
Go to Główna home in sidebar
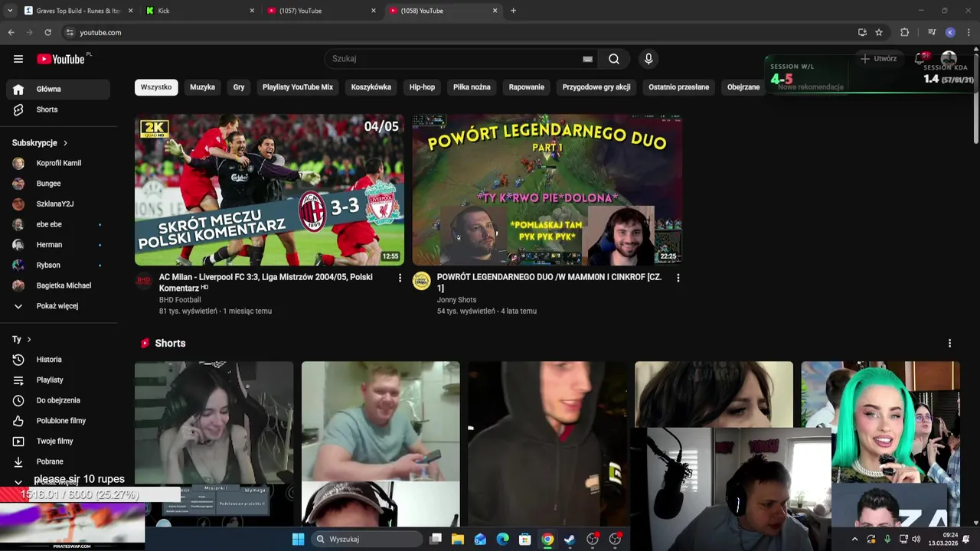click(x=58, y=90)
